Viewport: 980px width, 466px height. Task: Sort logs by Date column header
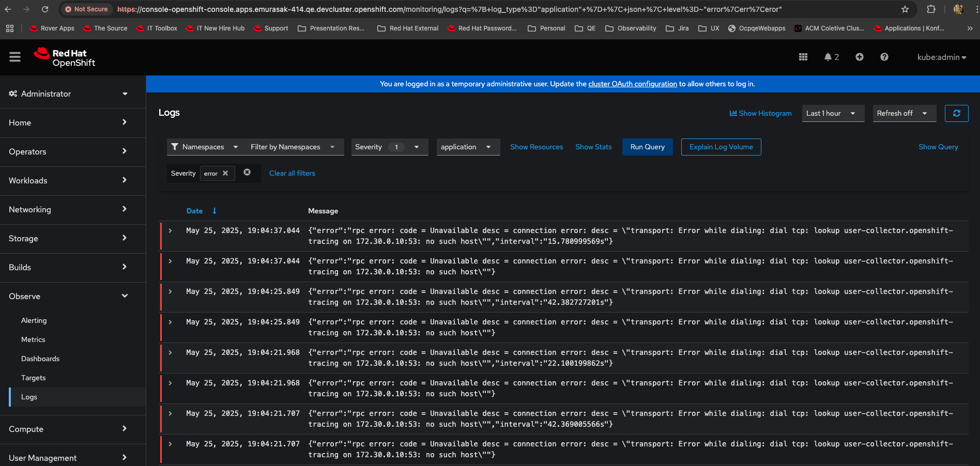(195, 211)
